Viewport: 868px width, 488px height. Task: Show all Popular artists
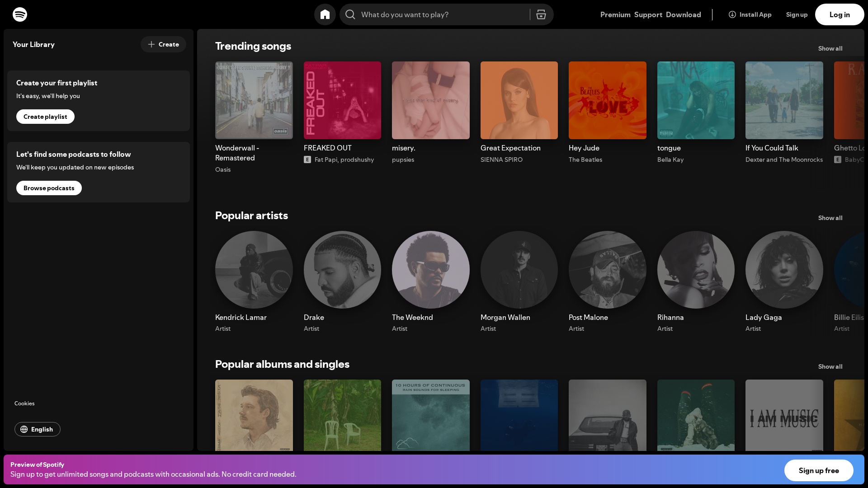[830, 218]
